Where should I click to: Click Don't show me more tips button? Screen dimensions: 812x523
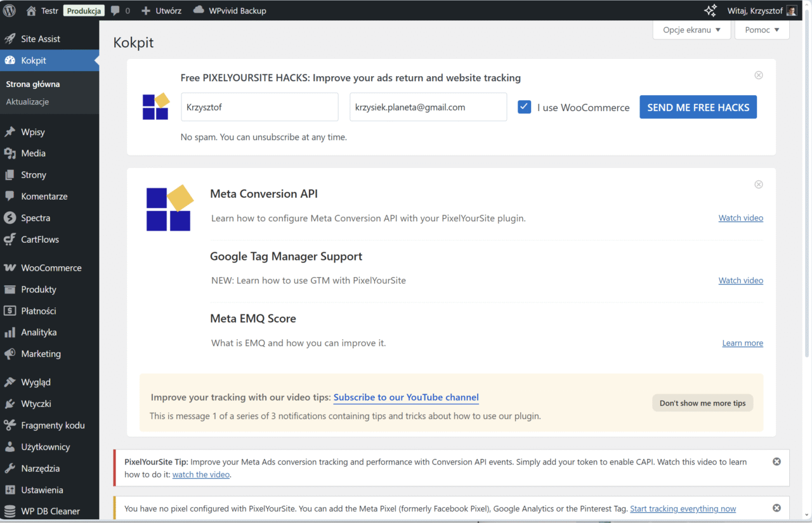[703, 403]
